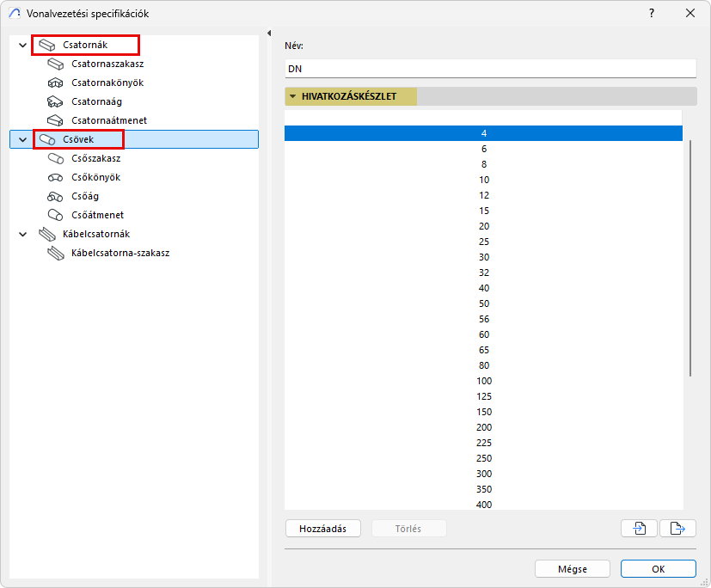The height and width of the screenshot is (588, 711).
Task: Select Csőátmenet in the tree
Action: click(x=97, y=215)
